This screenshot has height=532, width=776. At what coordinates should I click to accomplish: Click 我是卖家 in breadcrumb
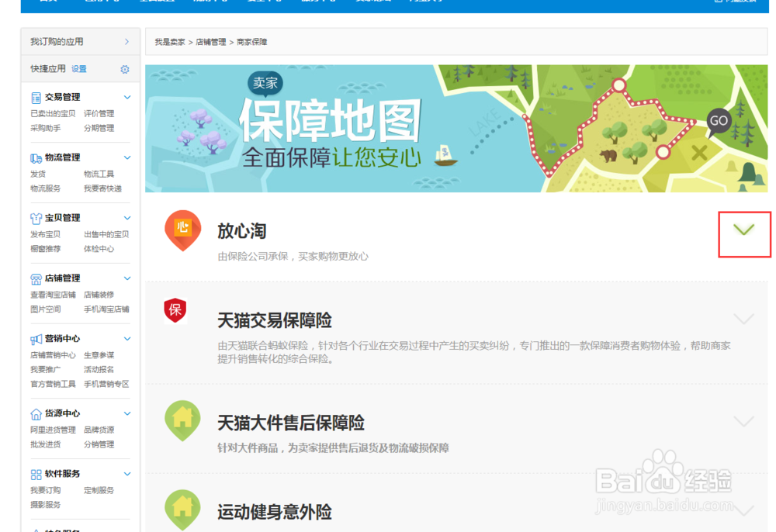[x=170, y=42]
